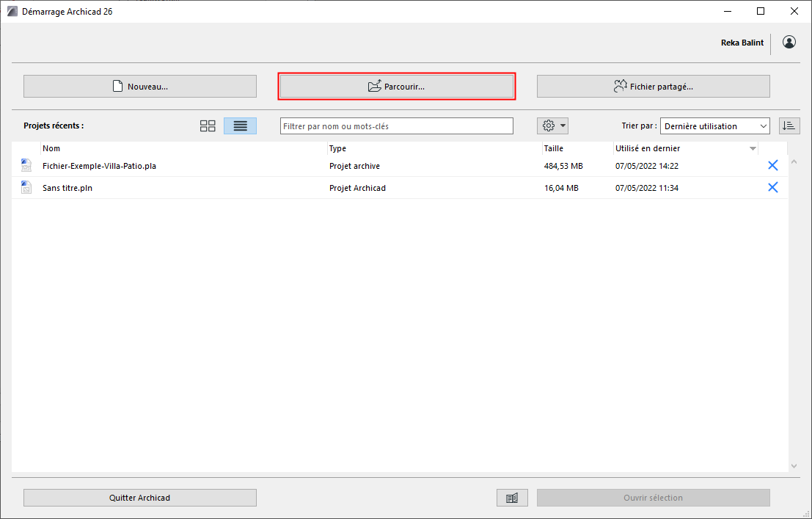This screenshot has width=812, height=519.
Task: Click the Archicad title bar app icon
Action: click(12, 12)
